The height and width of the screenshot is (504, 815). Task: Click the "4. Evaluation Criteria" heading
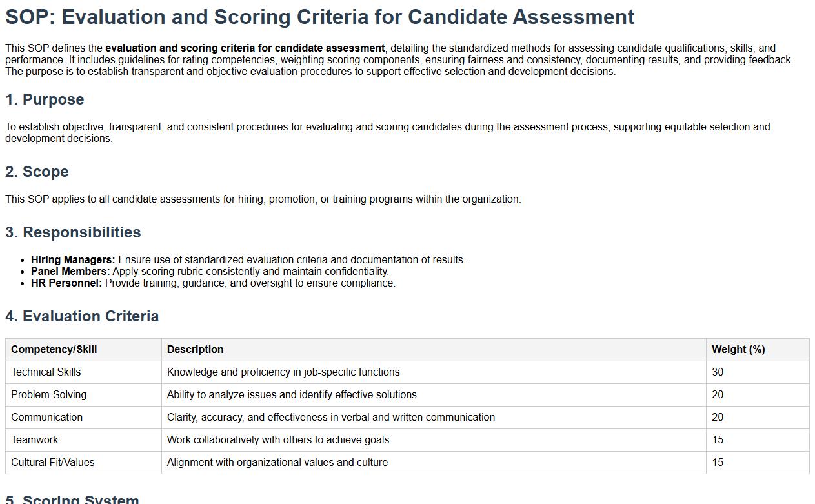click(82, 316)
